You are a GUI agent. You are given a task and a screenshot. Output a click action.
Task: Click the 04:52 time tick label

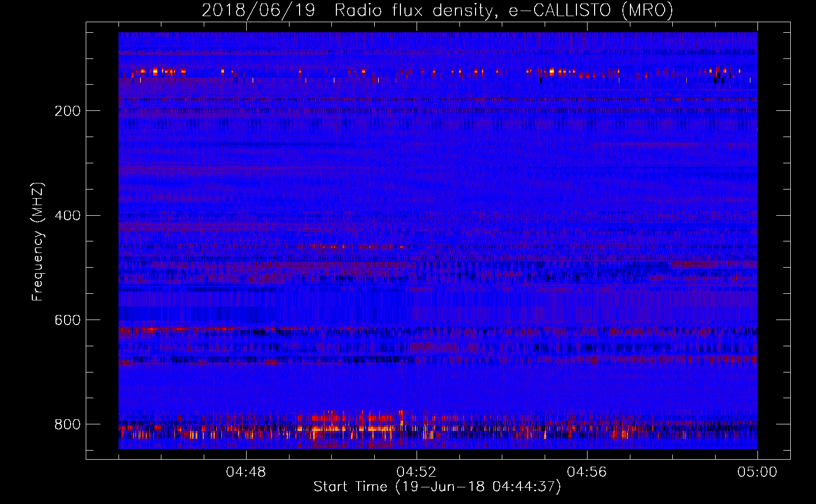pyautogui.click(x=417, y=472)
